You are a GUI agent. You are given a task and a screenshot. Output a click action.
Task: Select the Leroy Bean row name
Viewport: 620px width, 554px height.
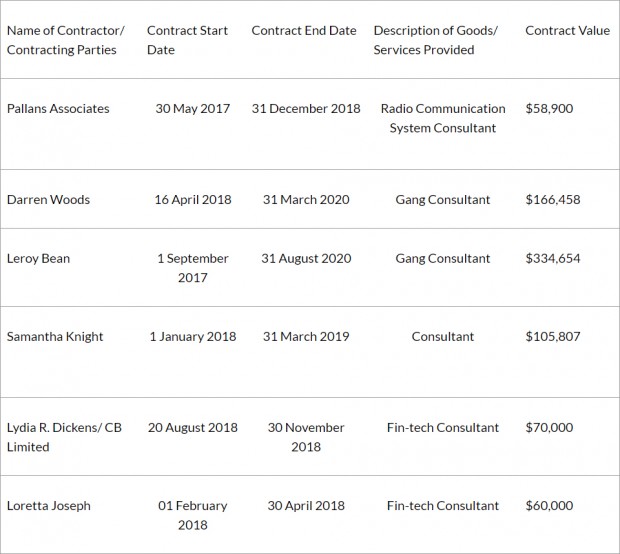(x=38, y=258)
